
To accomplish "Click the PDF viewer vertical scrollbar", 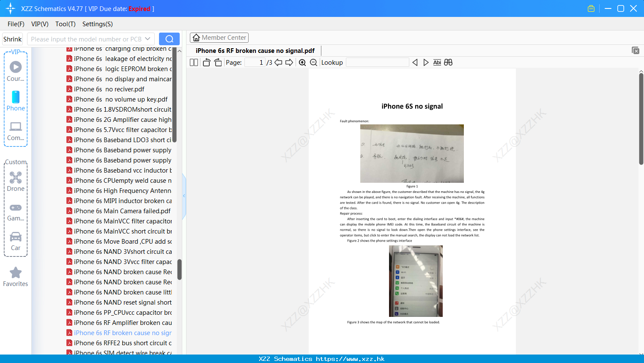I will 641,119.
